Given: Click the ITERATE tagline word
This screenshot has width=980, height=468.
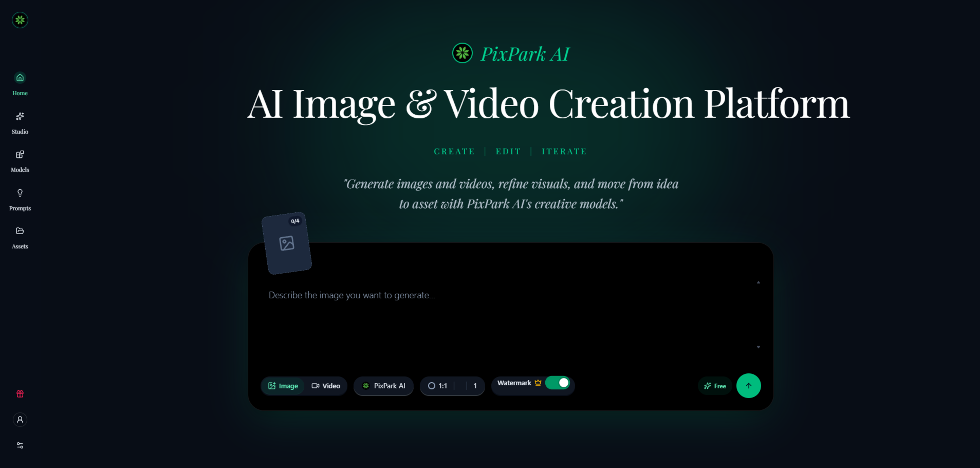Looking at the screenshot, I should coord(564,151).
